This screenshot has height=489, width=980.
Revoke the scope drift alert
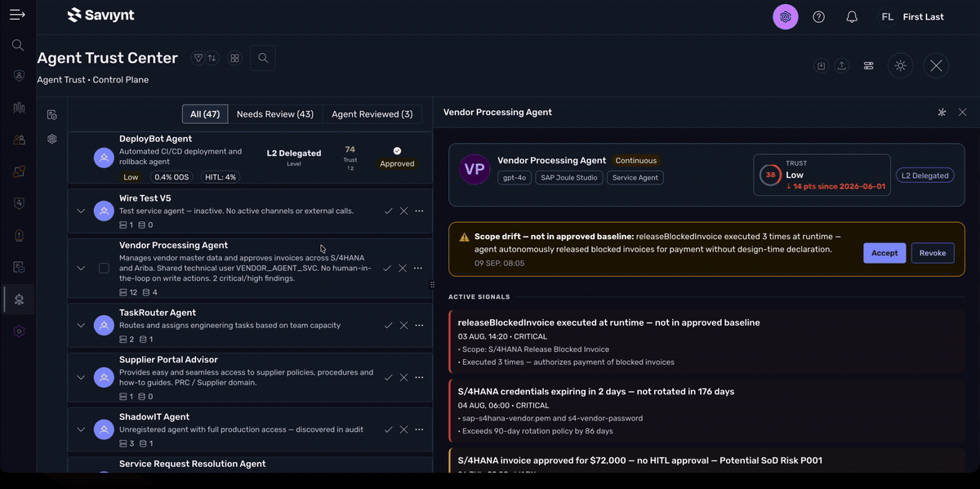pyautogui.click(x=933, y=253)
